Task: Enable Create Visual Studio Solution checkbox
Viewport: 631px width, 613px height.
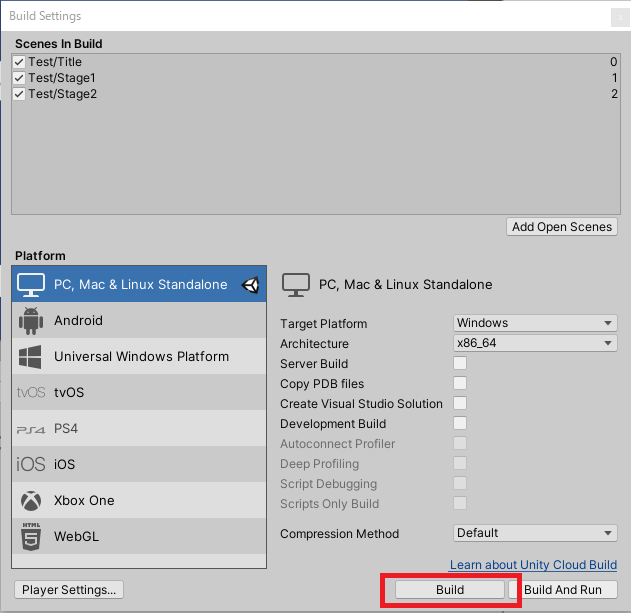Action: (460, 403)
